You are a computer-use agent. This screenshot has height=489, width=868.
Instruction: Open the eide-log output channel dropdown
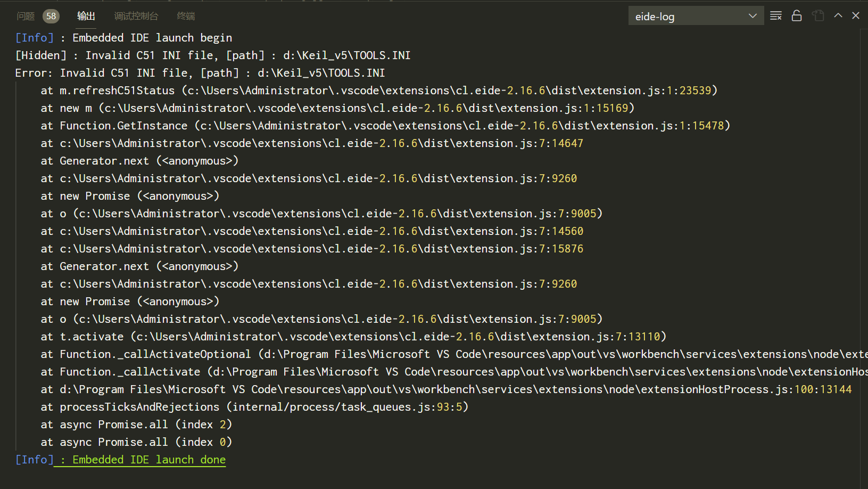pyautogui.click(x=692, y=15)
